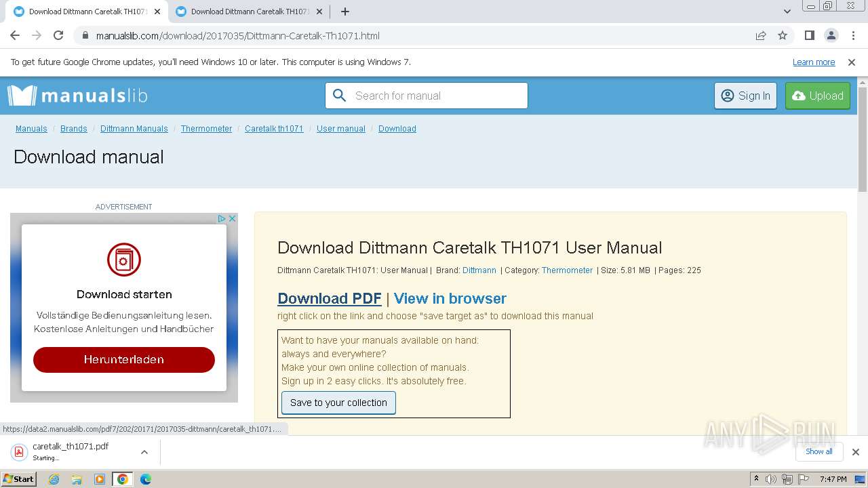Image resolution: width=868 pixels, height=488 pixels.
Task: Click the Show desktop taskbar button
Action: [x=860, y=479]
